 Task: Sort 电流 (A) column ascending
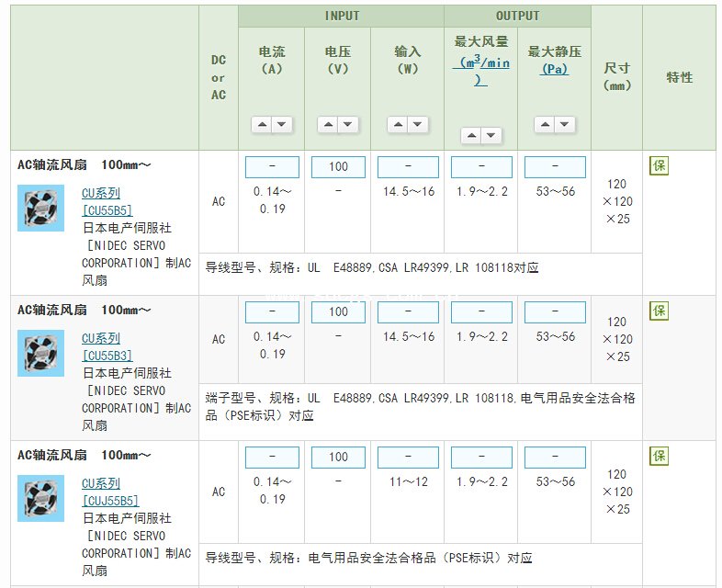click(262, 124)
